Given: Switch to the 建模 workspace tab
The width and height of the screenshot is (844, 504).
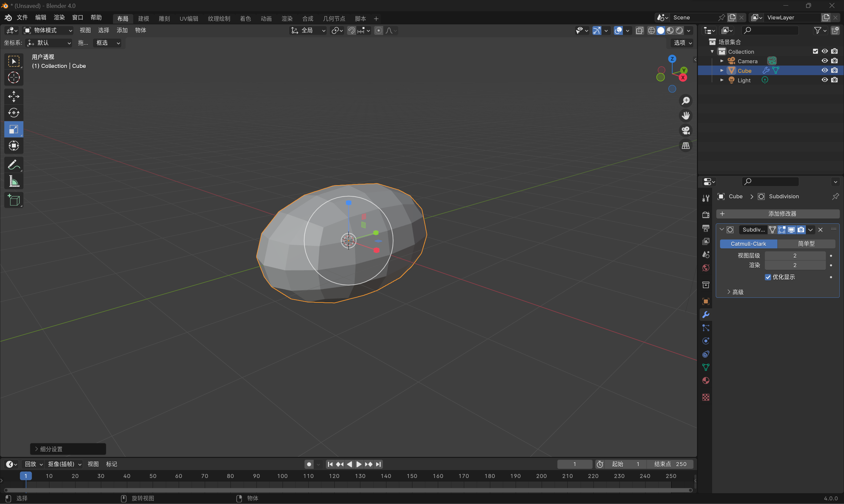Looking at the screenshot, I should click(143, 19).
